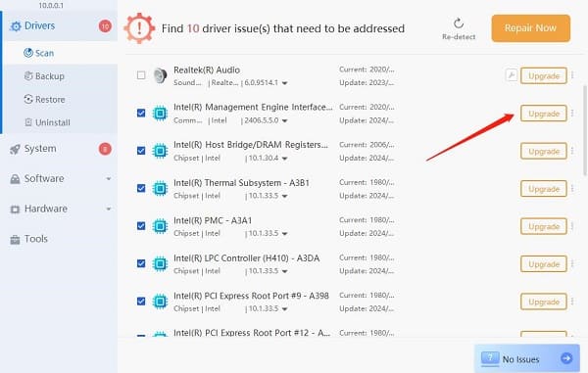The width and height of the screenshot is (588, 373).
Task: Click chip icon for Intel Thermal Subsystem
Action: [160, 188]
